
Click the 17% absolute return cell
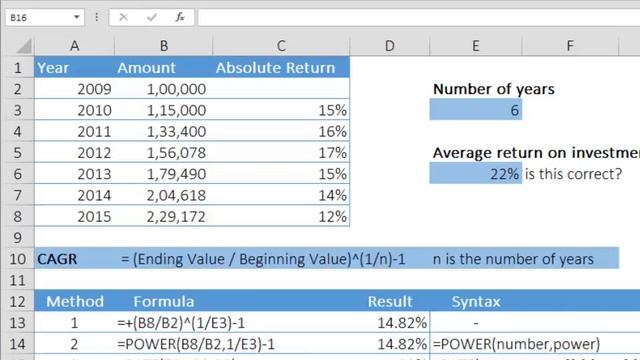click(x=281, y=153)
